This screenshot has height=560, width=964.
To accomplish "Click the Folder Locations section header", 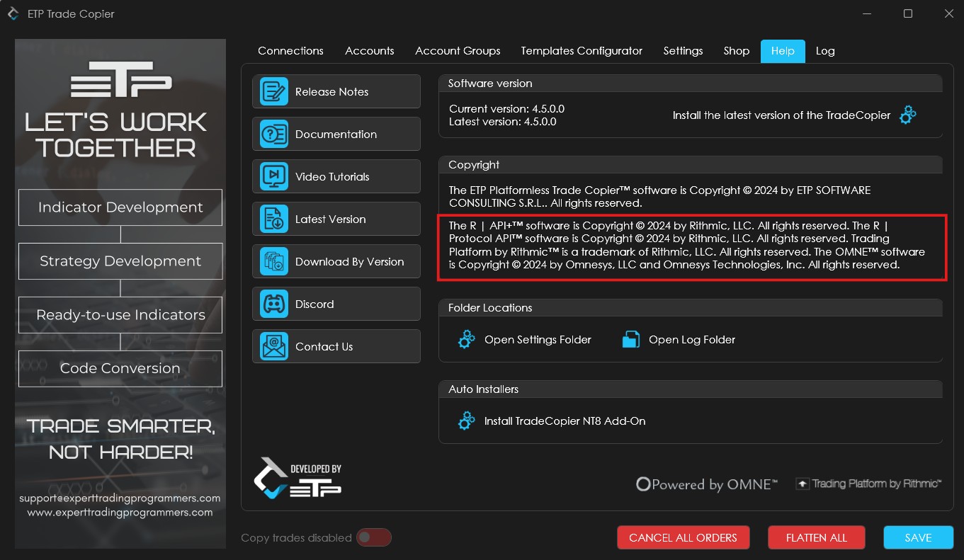I will pyautogui.click(x=691, y=308).
